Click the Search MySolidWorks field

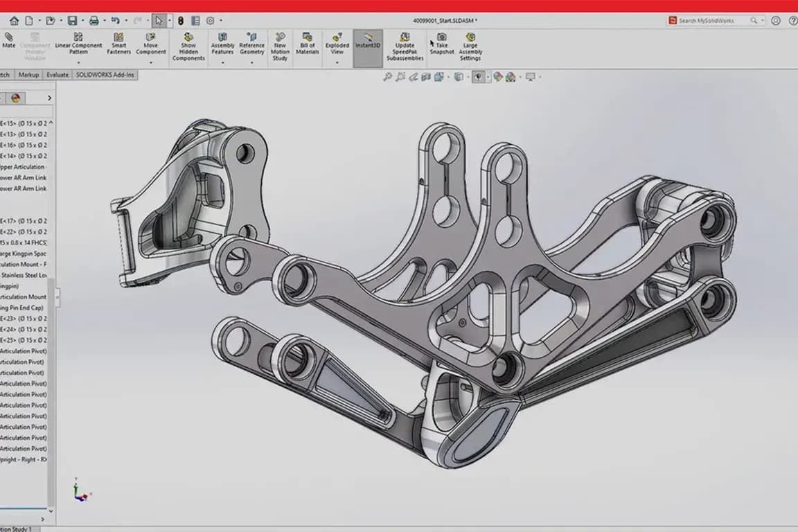coord(712,21)
